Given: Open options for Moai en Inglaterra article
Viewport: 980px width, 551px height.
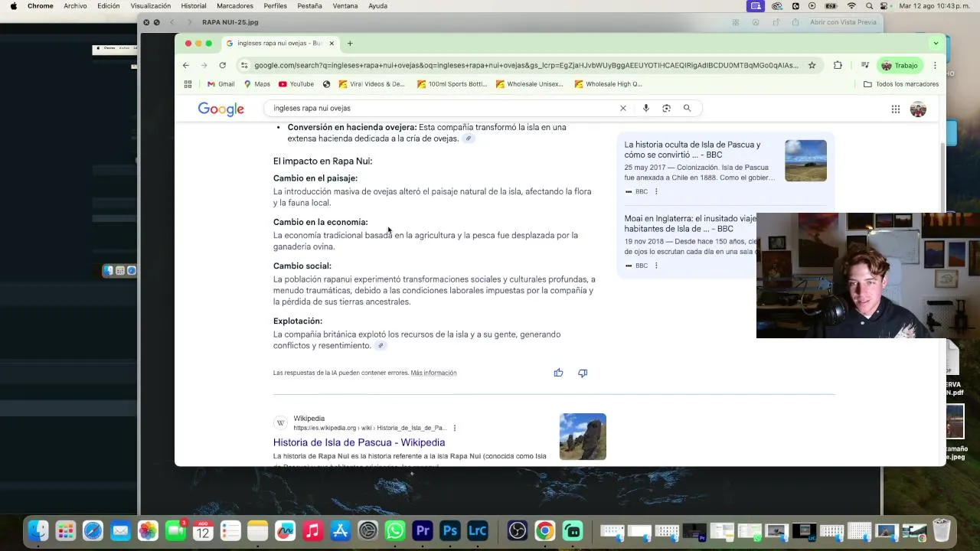Looking at the screenshot, I should point(656,266).
